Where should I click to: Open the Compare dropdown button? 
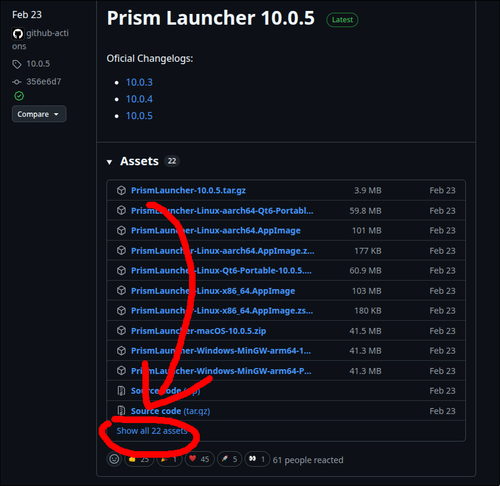[x=39, y=114]
